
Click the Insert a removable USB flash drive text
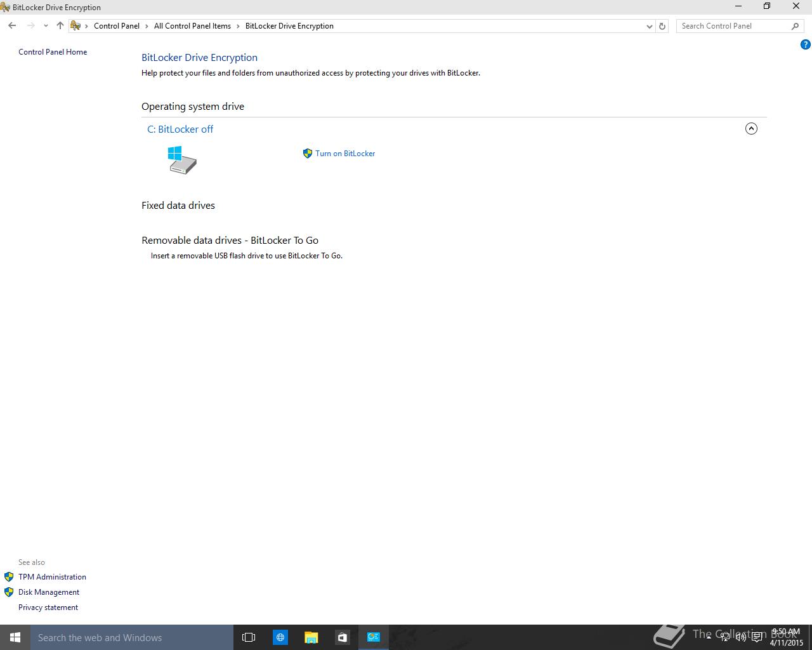click(x=247, y=256)
